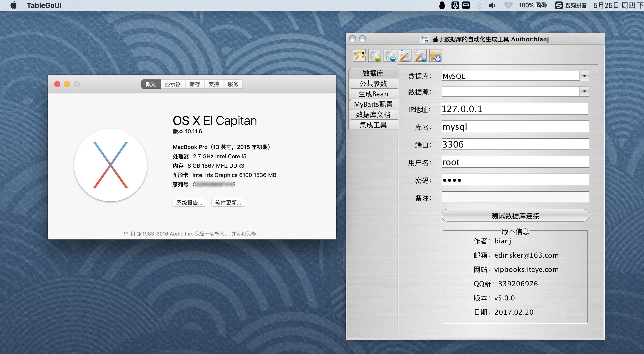
Task: Open the 数据库 MySQL combo box
Action: click(x=510, y=76)
